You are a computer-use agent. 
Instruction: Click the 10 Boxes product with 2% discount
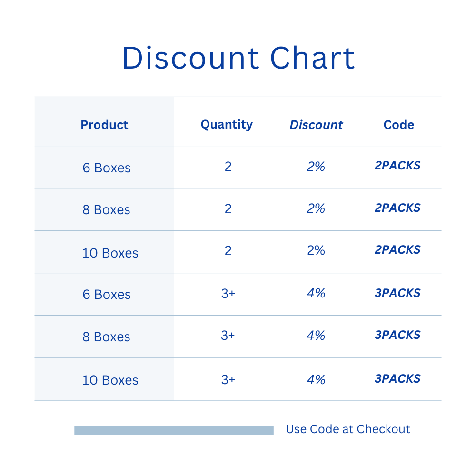pos(110,253)
